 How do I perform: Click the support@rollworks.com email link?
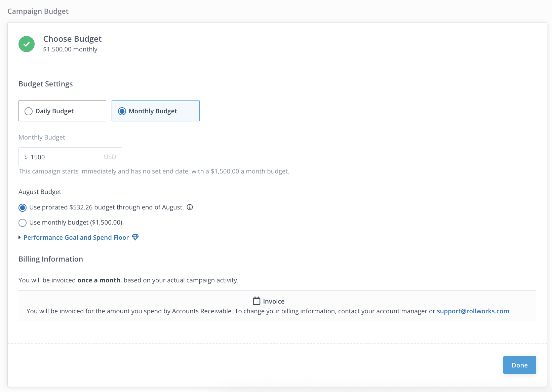(x=473, y=311)
